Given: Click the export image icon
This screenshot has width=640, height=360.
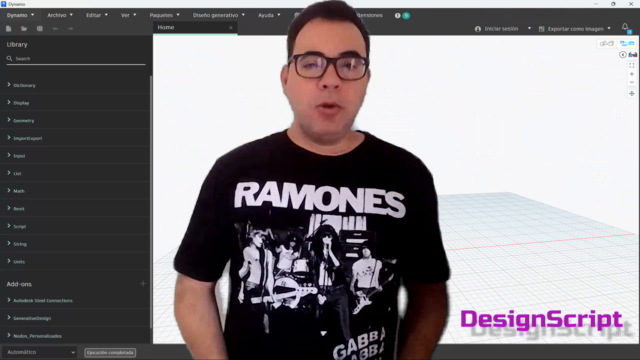Looking at the screenshot, I should (x=542, y=29).
